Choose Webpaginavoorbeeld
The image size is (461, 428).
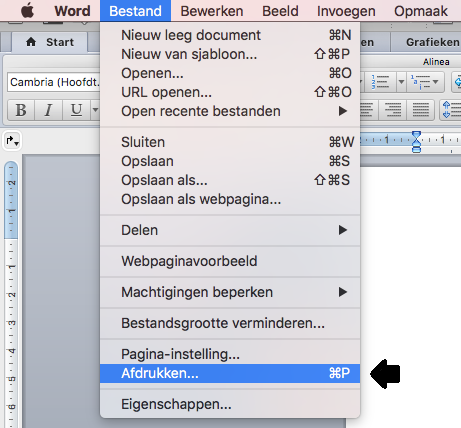point(230,261)
